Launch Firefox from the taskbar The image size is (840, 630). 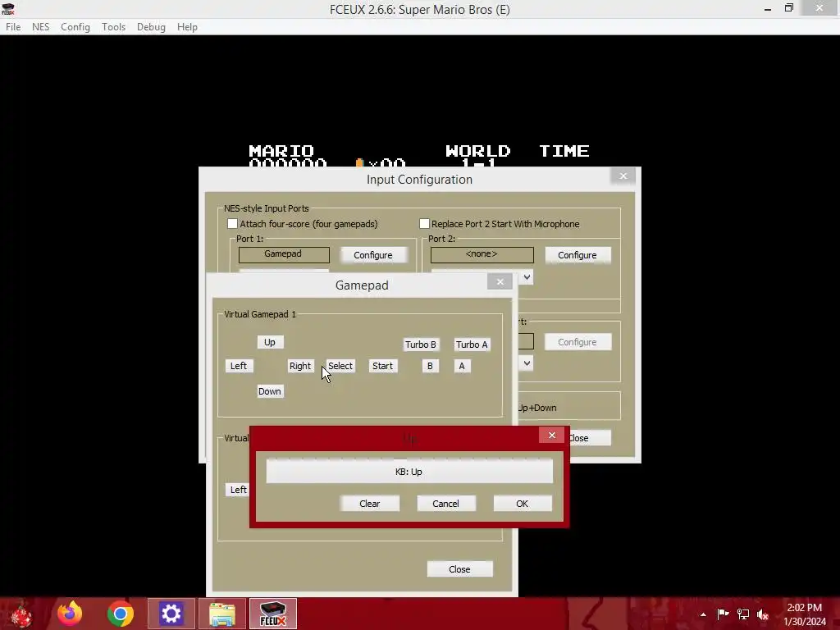(x=70, y=614)
